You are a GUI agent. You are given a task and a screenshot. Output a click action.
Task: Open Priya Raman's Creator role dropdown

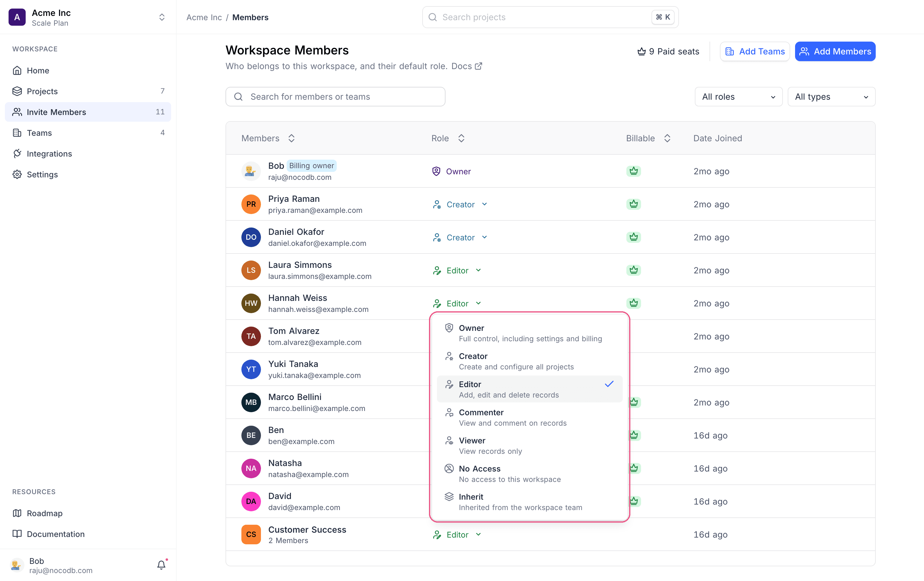tap(460, 204)
